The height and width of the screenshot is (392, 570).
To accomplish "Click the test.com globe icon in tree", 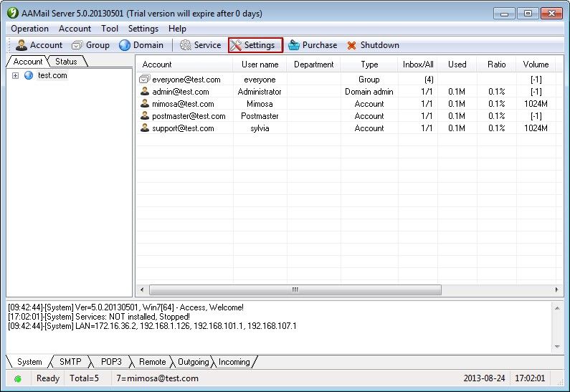I will pyautogui.click(x=29, y=75).
